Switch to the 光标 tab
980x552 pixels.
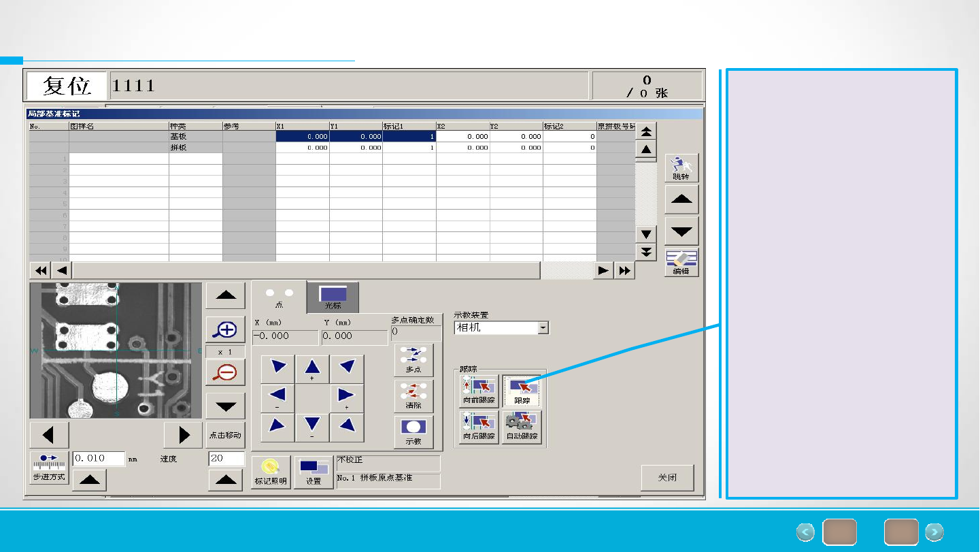pyautogui.click(x=333, y=297)
